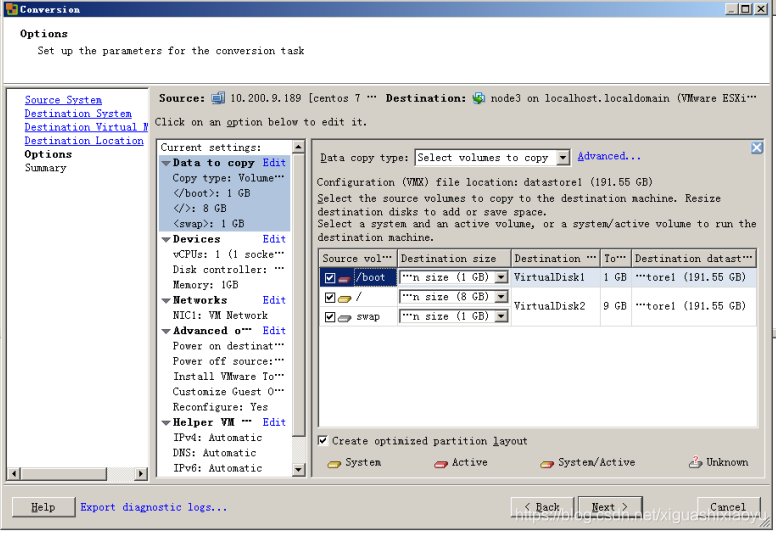Edit the Networks settings

pos(274,300)
